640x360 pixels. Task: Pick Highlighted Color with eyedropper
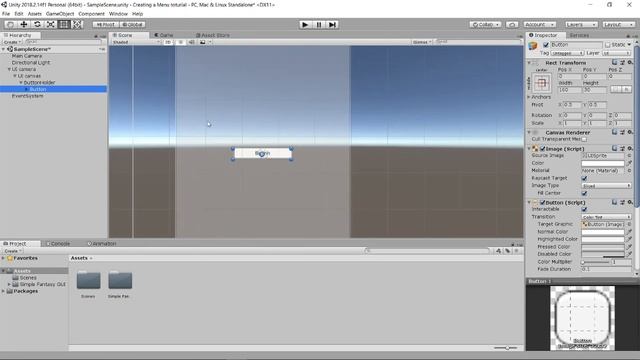629,239
